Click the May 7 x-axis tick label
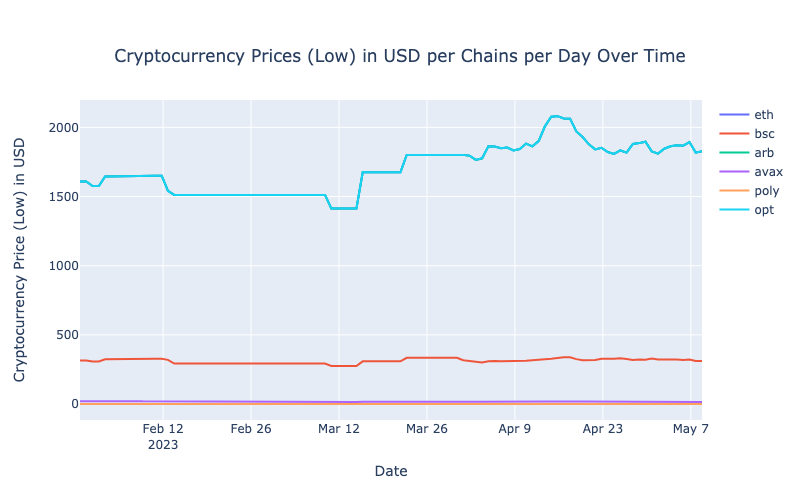This screenshot has width=800, height=500. point(690,429)
